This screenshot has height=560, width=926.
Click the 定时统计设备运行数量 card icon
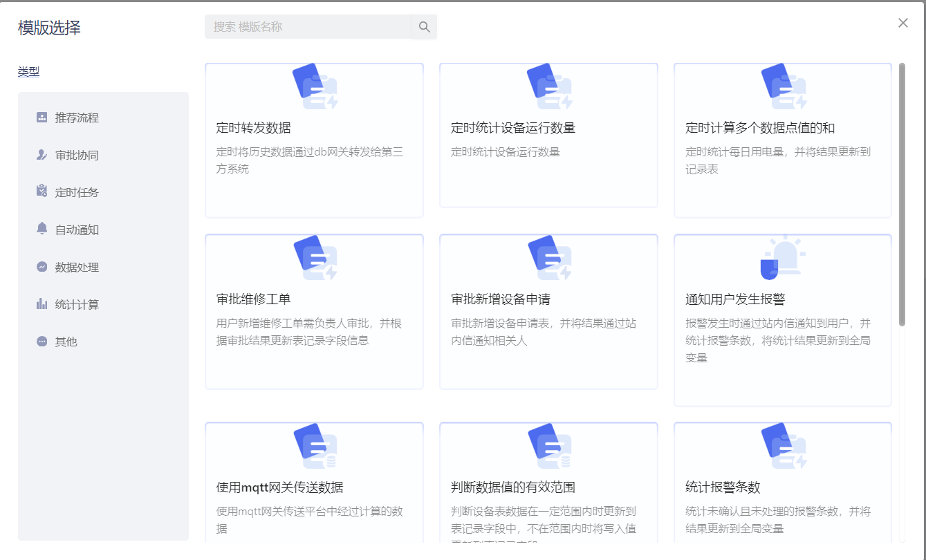coord(550,86)
